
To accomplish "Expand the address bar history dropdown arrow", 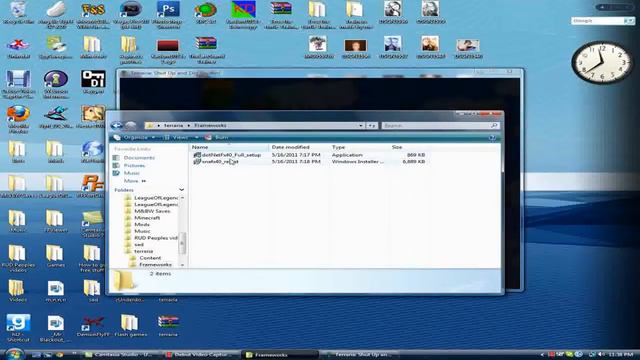I will coord(361,126).
